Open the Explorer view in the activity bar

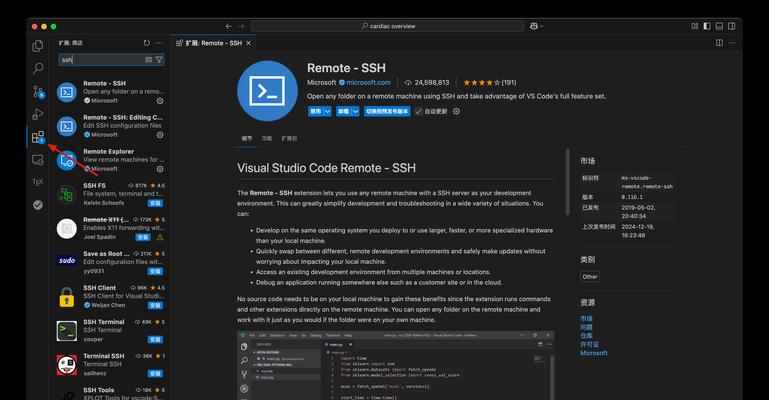(38, 46)
